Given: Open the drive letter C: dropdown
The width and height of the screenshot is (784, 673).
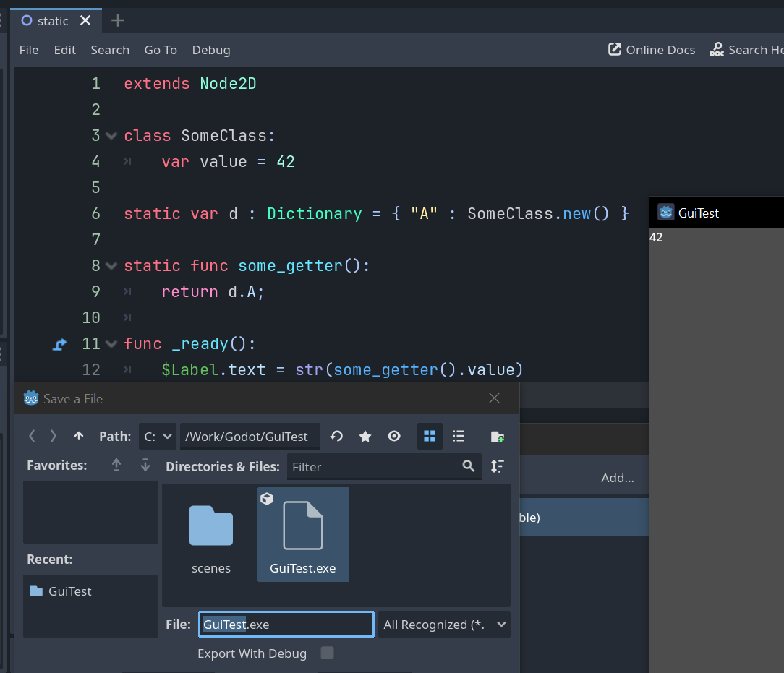Looking at the screenshot, I should point(158,437).
